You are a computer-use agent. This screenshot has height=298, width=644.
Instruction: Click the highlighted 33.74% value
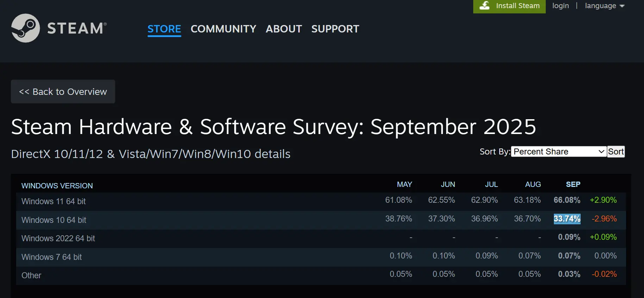(x=567, y=219)
